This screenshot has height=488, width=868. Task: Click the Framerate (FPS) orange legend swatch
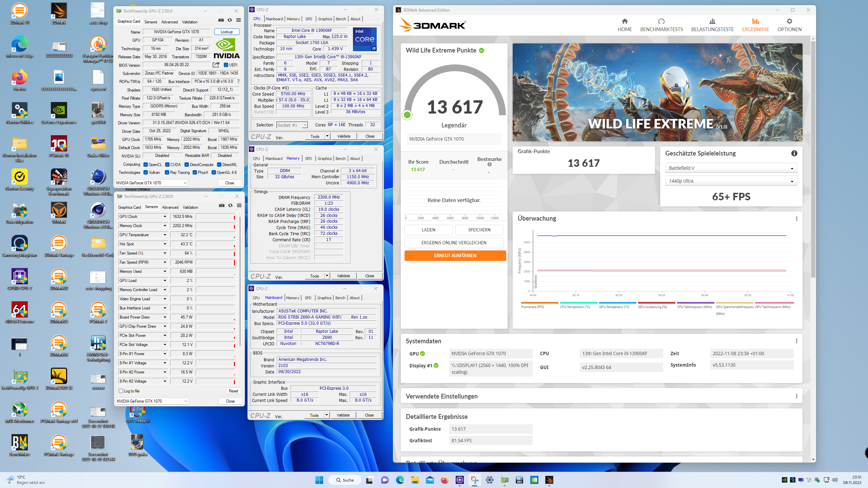(x=539, y=303)
